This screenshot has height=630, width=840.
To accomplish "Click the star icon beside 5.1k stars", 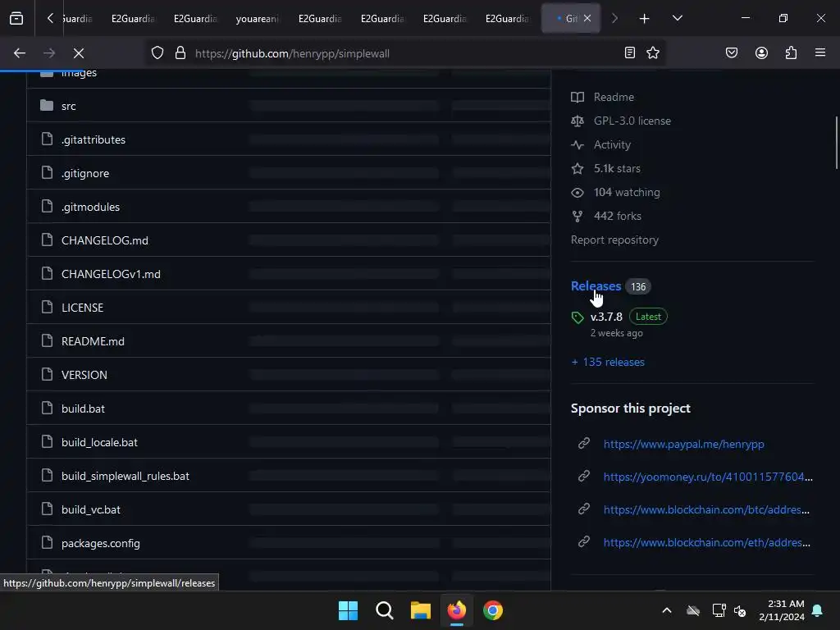I will 577,169.
